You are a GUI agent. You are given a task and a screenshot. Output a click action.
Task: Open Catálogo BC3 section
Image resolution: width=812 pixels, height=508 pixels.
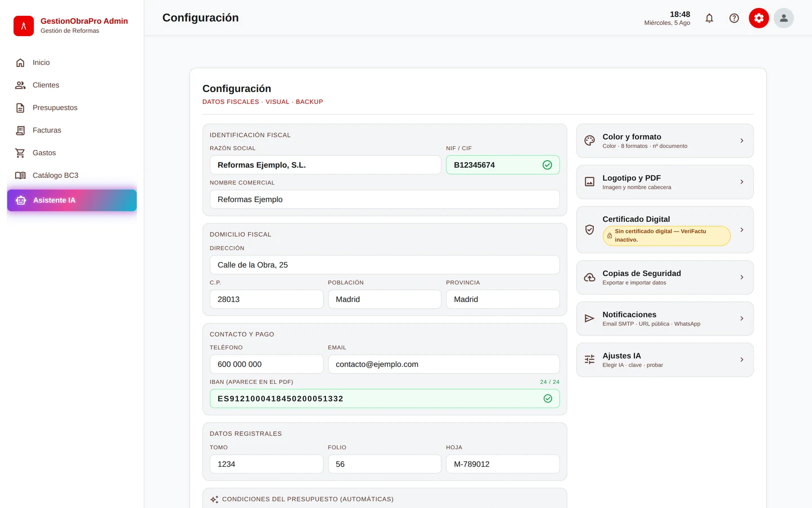pos(72,176)
